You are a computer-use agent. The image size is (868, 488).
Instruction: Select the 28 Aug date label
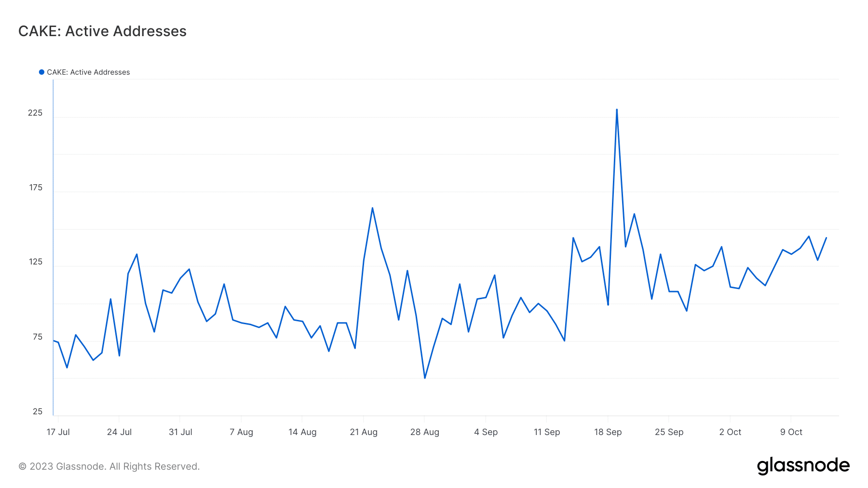tap(424, 432)
